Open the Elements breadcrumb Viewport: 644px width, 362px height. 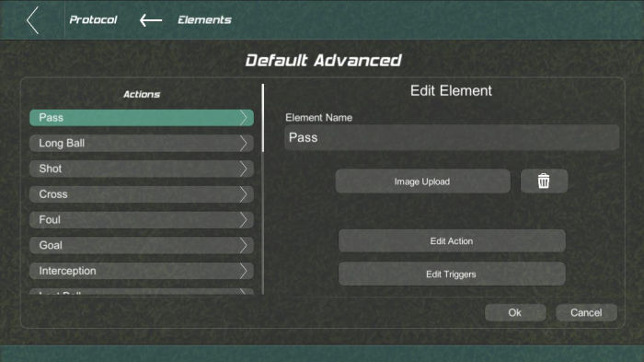click(x=204, y=19)
